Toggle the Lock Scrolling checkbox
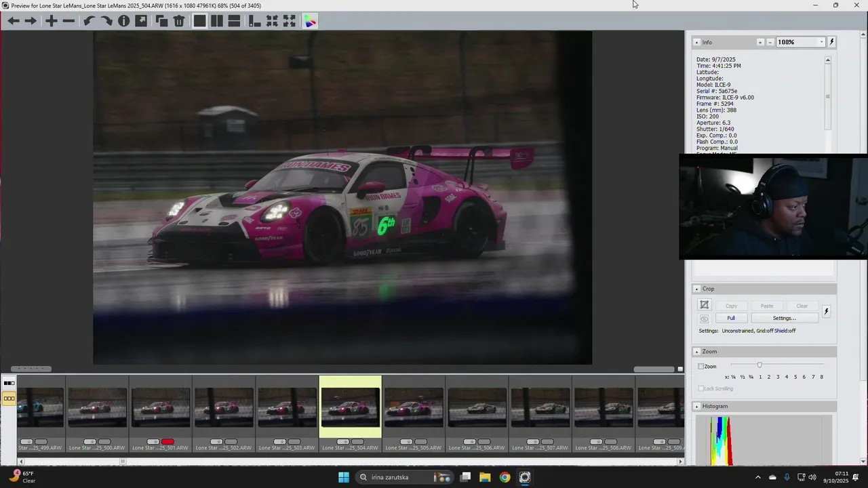The height and width of the screenshot is (488, 868). click(x=701, y=388)
